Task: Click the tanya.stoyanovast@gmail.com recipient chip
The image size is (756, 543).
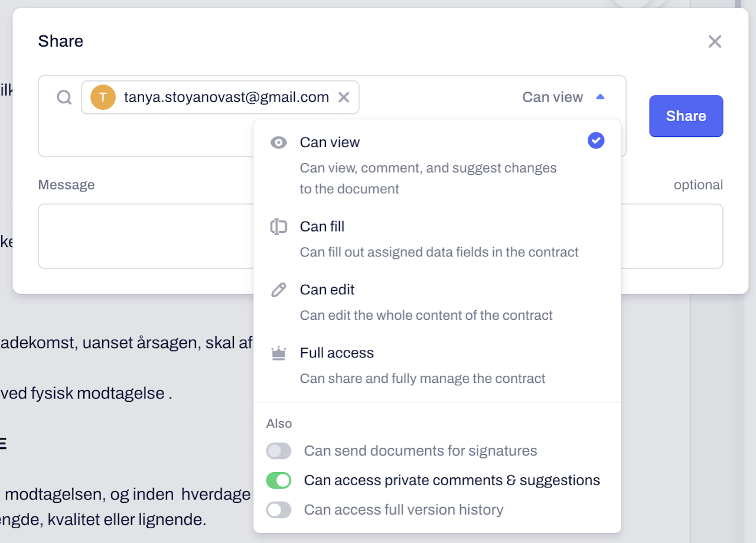Action: (x=220, y=97)
